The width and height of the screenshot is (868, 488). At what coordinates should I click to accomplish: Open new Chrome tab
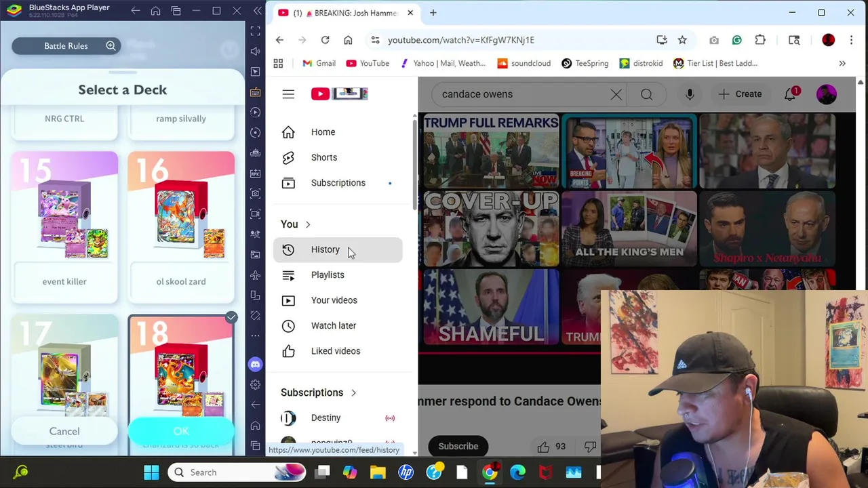(x=433, y=13)
